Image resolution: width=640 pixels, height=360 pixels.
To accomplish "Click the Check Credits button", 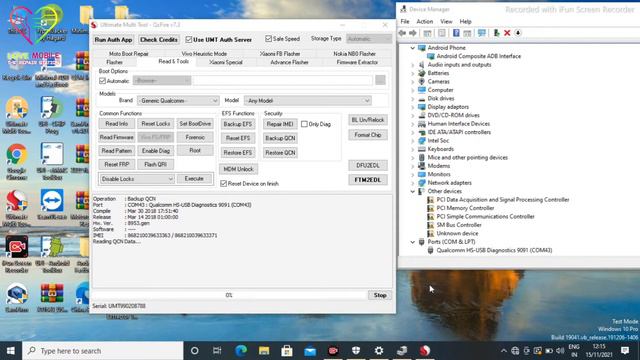I will (159, 40).
